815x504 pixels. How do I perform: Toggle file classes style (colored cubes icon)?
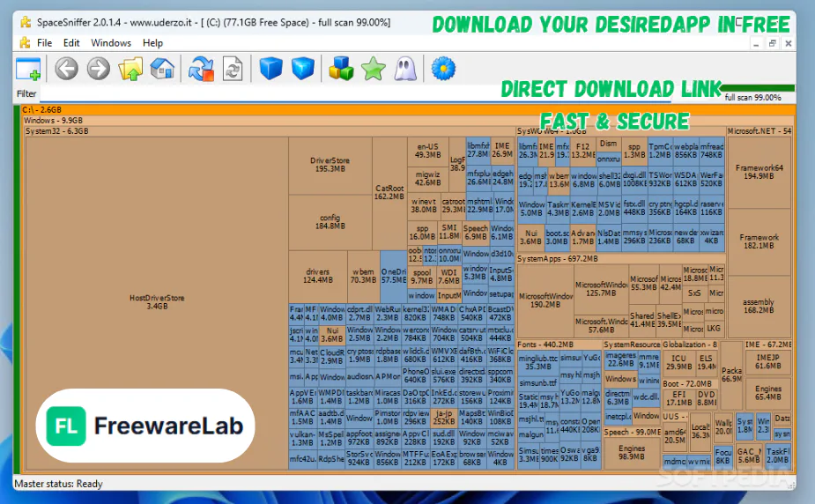tap(341, 69)
